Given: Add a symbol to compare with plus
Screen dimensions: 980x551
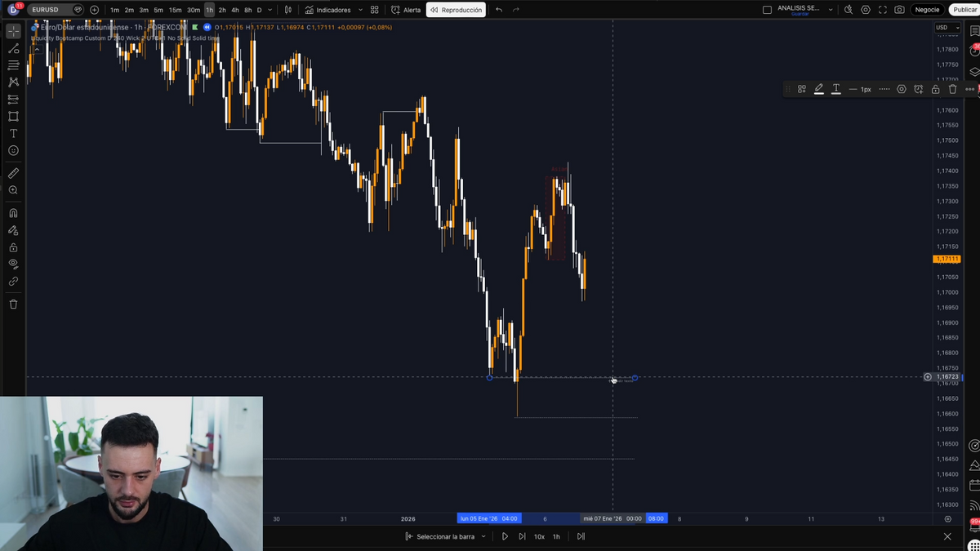Looking at the screenshot, I should click(x=95, y=10).
